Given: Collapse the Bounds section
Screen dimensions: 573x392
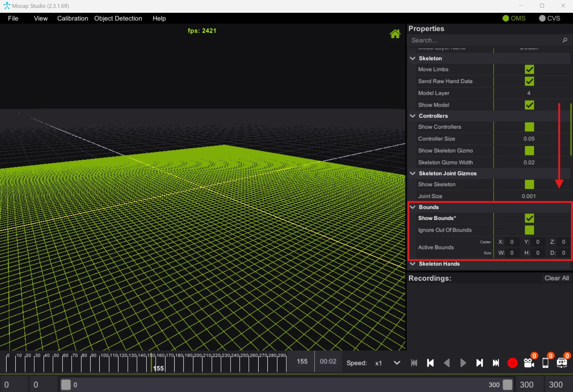Looking at the screenshot, I should click(413, 207).
